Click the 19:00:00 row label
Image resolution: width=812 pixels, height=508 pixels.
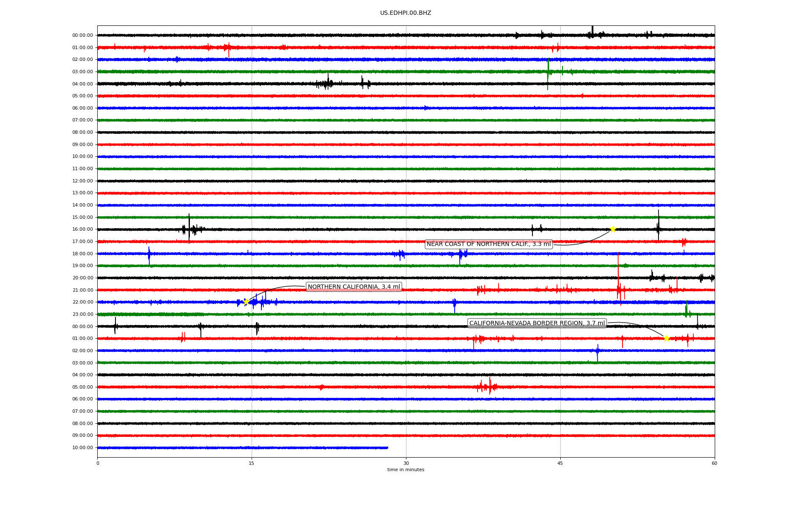click(82, 266)
